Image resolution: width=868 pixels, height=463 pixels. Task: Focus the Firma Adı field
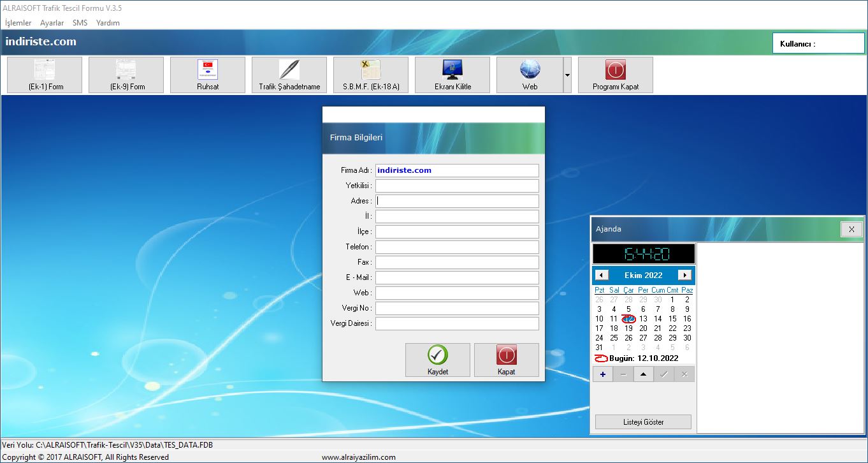(457, 170)
